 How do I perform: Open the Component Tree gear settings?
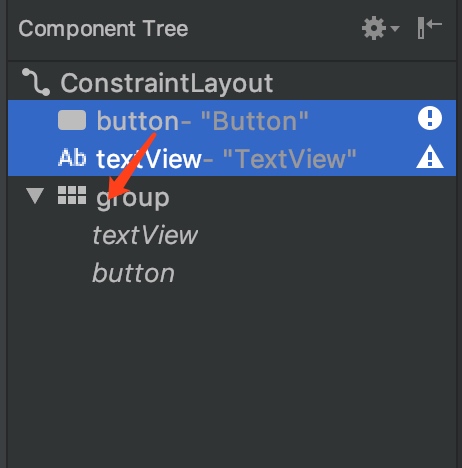[x=374, y=28]
